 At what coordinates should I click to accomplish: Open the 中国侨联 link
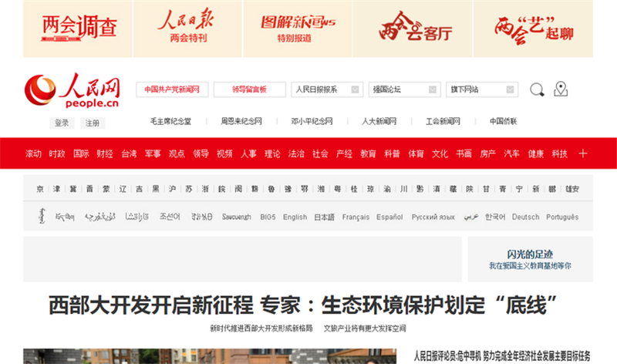click(x=504, y=121)
